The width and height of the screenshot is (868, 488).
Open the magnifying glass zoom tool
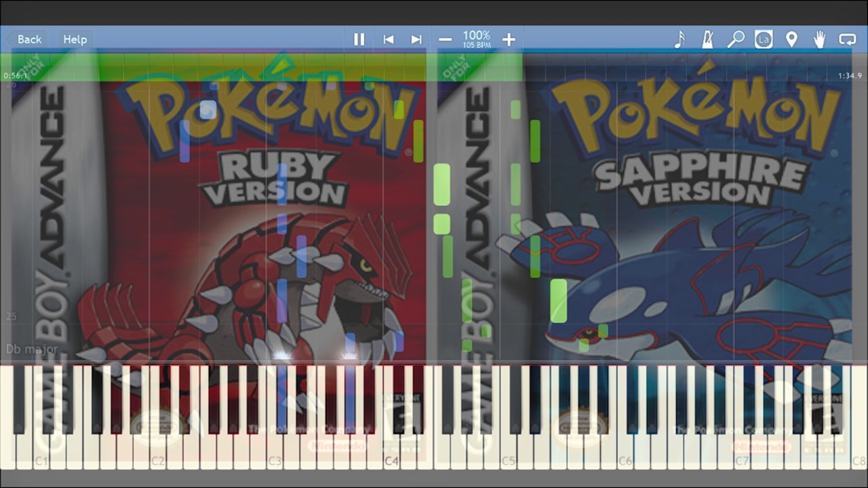pyautogui.click(x=736, y=39)
